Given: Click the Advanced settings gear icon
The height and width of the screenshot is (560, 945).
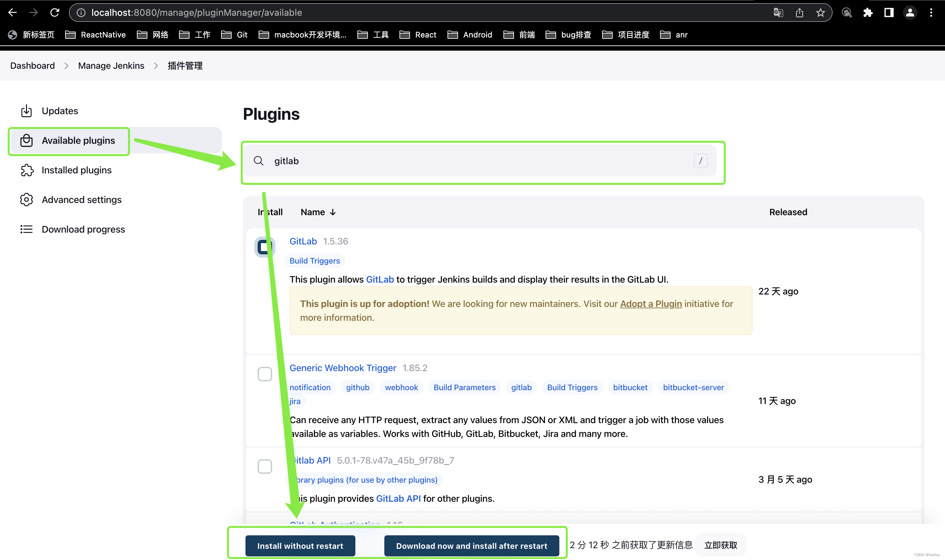Looking at the screenshot, I should 27,199.
